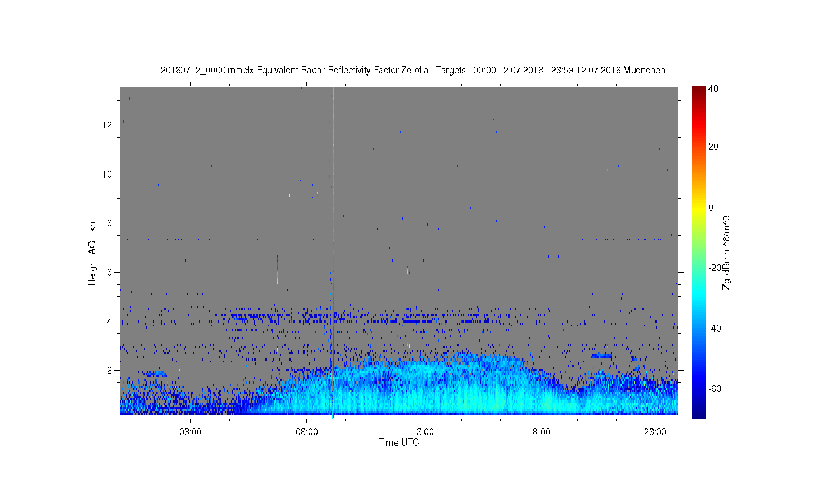This screenshot has width=840, height=504.
Task: Click the plot title mentioning Equivalent Radar Reflectivity Factor
Action: click(x=413, y=70)
